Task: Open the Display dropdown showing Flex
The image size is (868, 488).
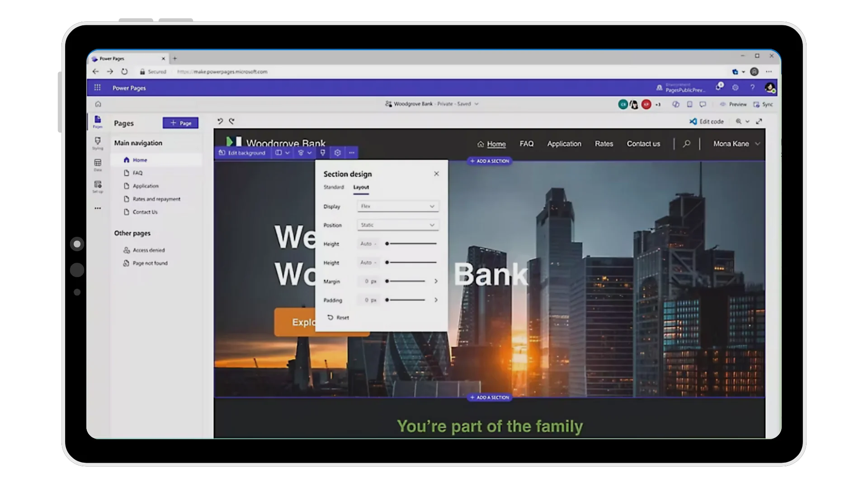Action: [x=398, y=206]
